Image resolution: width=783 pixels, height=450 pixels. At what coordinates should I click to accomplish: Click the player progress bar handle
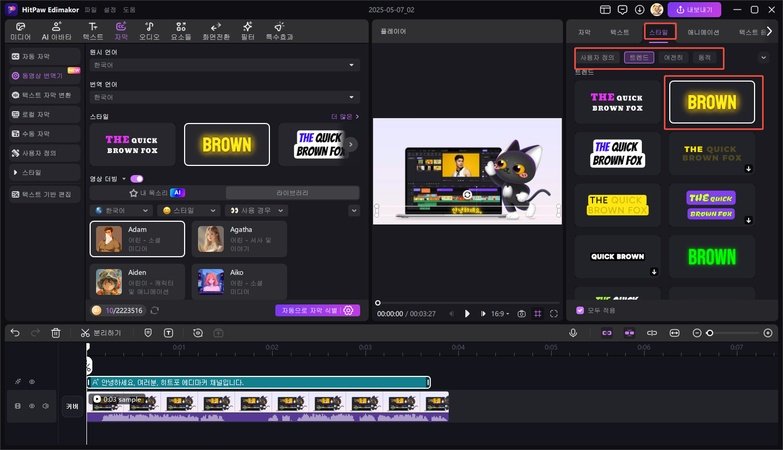click(x=378, y=303)
